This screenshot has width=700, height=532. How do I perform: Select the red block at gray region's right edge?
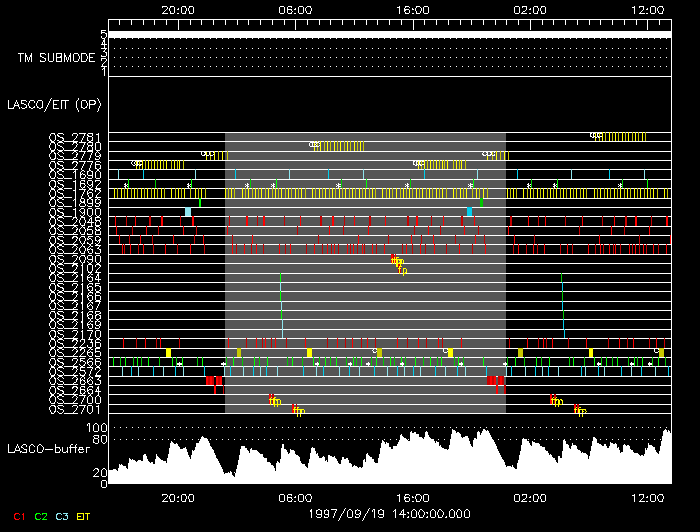tap(496, 381)
